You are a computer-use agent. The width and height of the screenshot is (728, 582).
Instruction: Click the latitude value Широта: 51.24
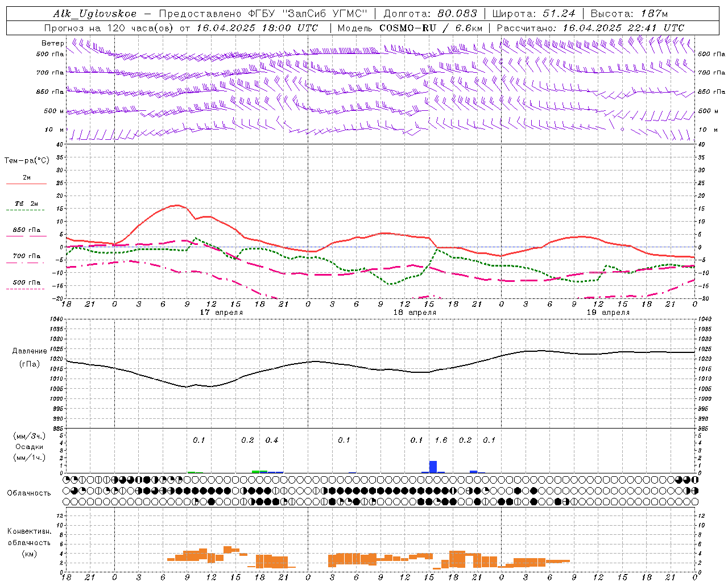click(x=533, y=14)
